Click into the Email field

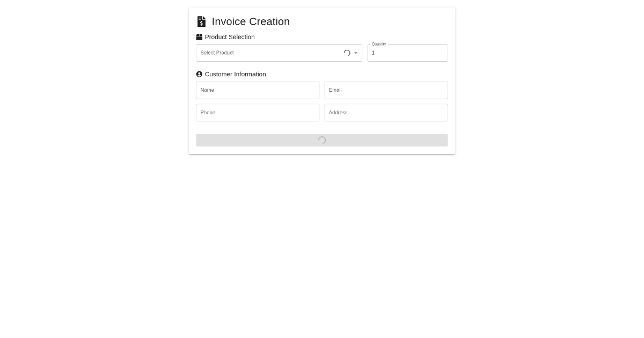[386, 90]
